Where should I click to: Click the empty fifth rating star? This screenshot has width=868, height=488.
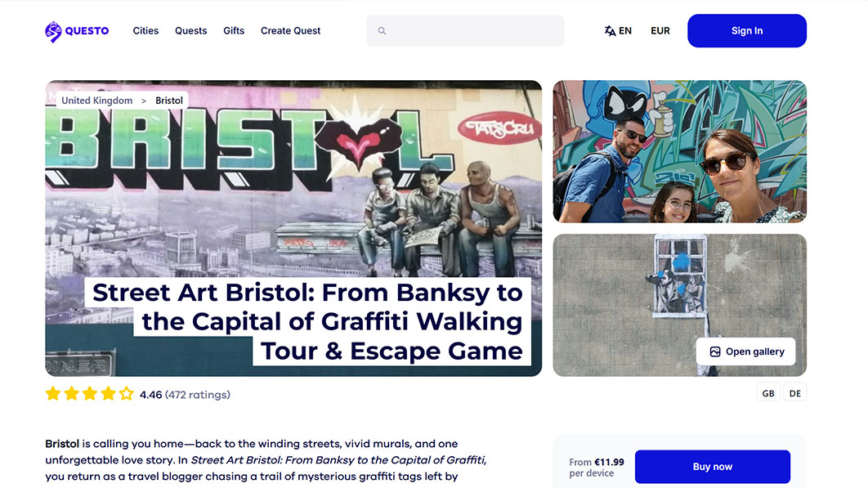[126, 394]
